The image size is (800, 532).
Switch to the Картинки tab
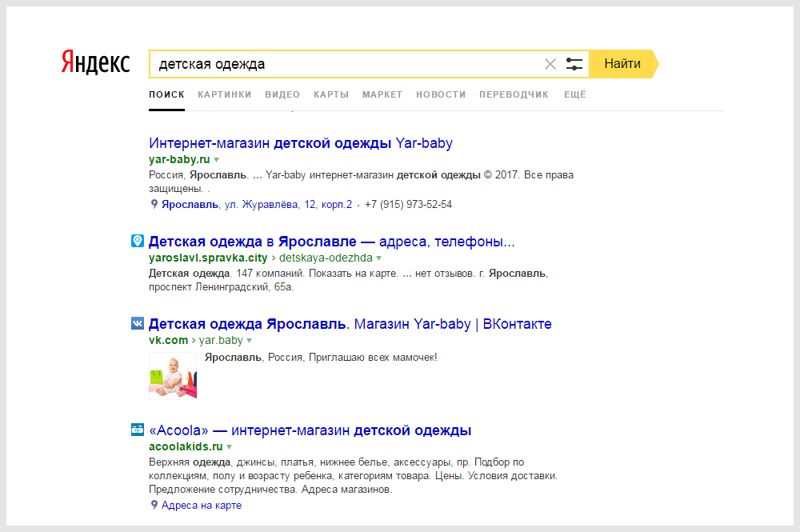coord(225,94)
